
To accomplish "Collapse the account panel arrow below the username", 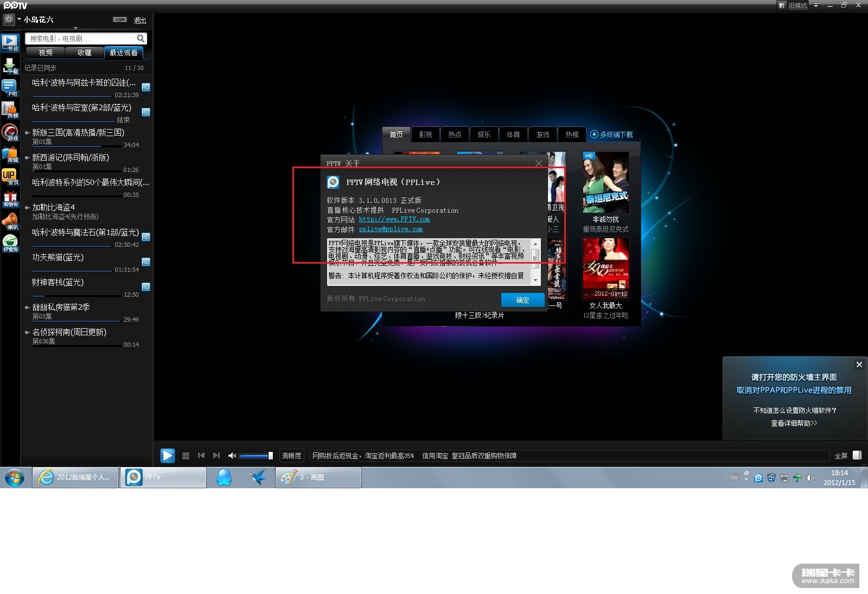I will tap(75, 28).
